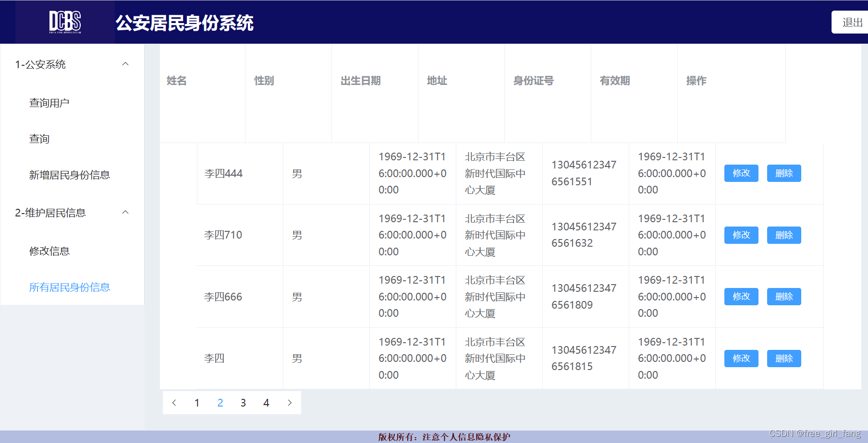This screenshot has height=443, width=868.
Task: Collapse the 2-维护居民信息 menu chevron
Action: (x=125, y=212)
